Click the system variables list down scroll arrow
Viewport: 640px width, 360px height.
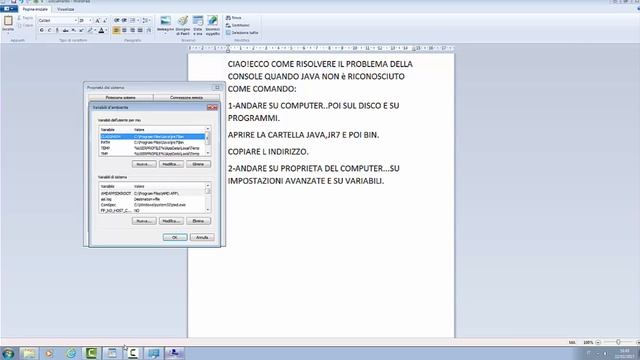click(x=208, y=210)
